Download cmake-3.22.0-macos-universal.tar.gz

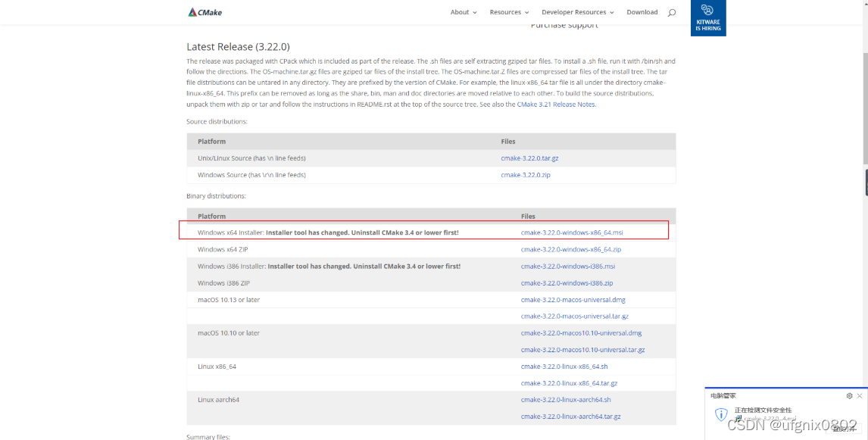tap(575, 317)
